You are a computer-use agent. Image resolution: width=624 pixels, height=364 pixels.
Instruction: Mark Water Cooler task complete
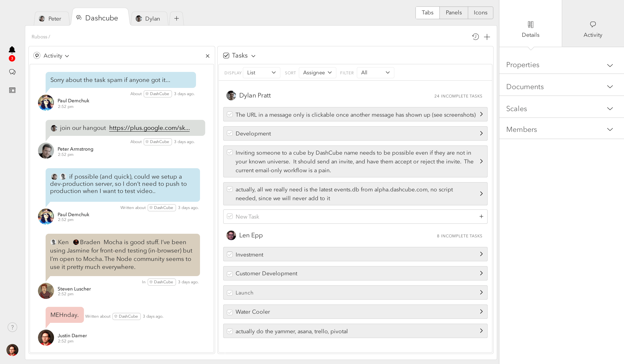[x=230, y=312]
